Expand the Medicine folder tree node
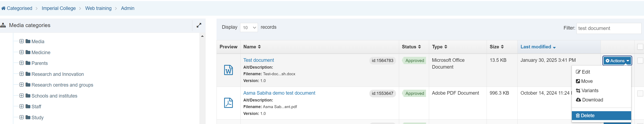Image resolution: width=644 pixels, height=124 pixels. [x=22, y=52]
